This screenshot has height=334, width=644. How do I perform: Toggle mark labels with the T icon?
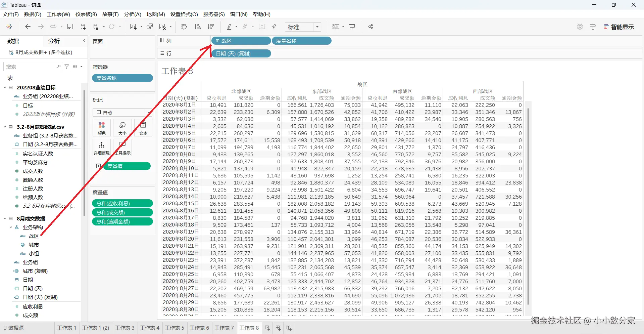coord(262,27)
